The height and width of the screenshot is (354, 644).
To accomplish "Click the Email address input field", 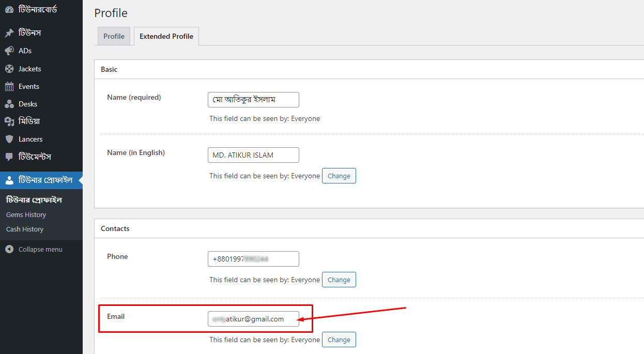I will (x=253, y=319).
